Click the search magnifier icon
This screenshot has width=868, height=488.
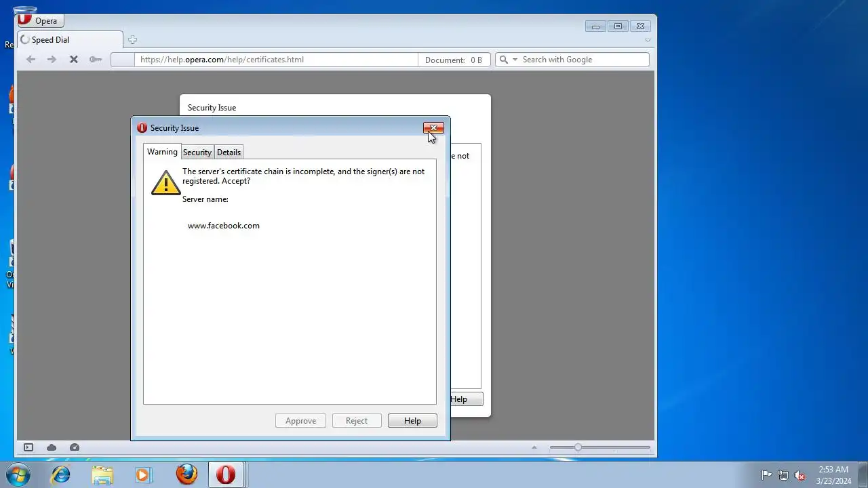coord(503,60)
